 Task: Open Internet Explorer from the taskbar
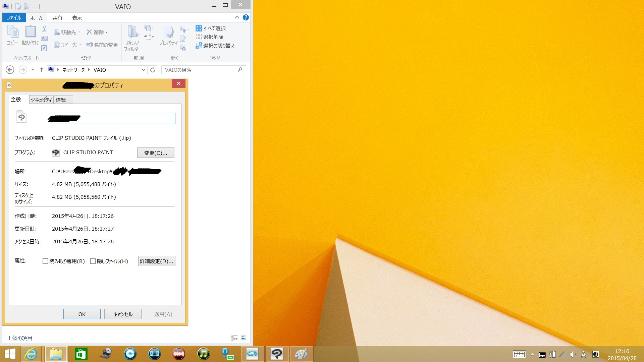tap(31, 354)
